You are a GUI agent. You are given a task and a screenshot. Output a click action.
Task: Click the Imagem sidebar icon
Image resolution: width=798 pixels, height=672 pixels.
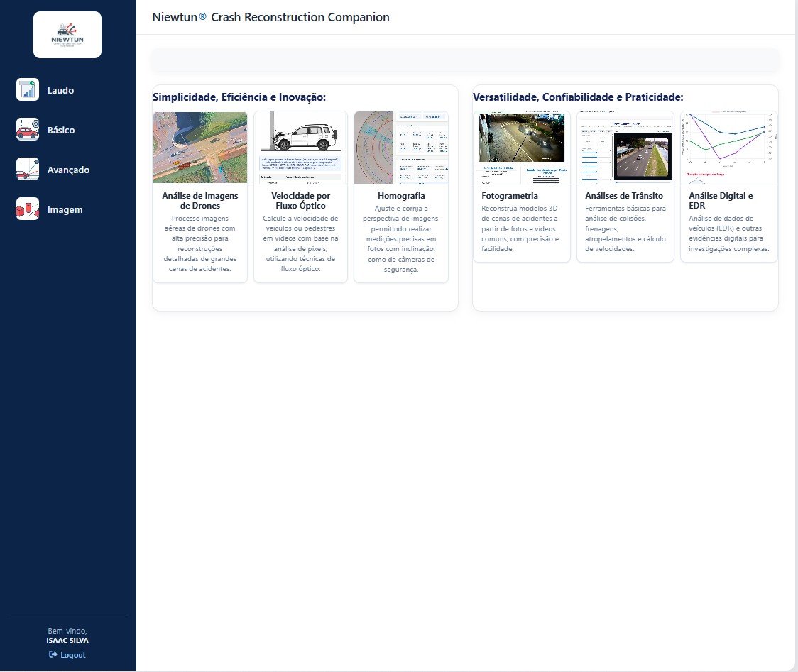pyautogui.click(x=28, y=209)
